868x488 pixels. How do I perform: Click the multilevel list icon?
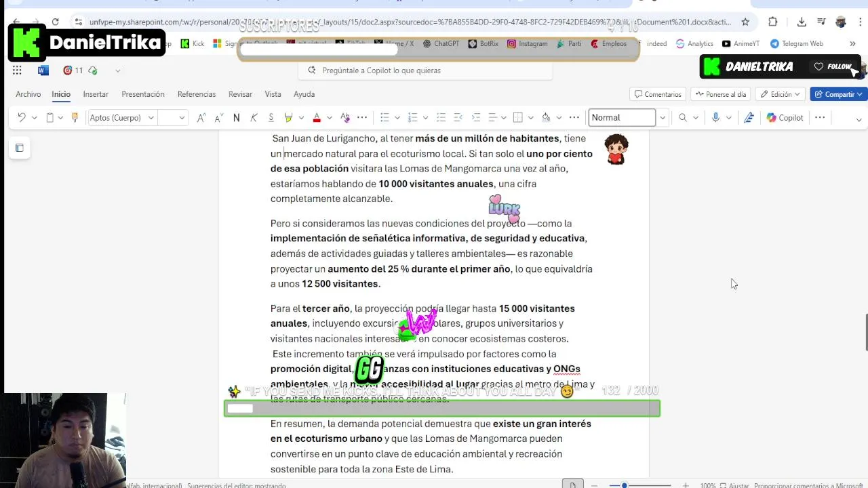(441, 118)
